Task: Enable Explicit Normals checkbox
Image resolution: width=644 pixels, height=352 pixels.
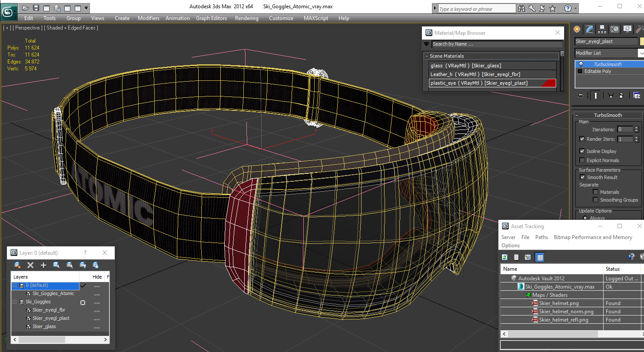Action: coord(582,160)
